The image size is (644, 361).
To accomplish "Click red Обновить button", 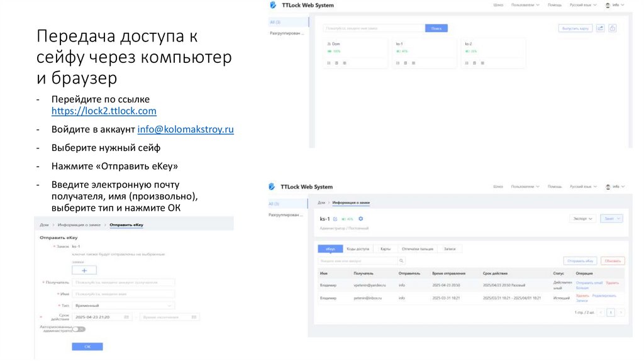I will 613,261.
